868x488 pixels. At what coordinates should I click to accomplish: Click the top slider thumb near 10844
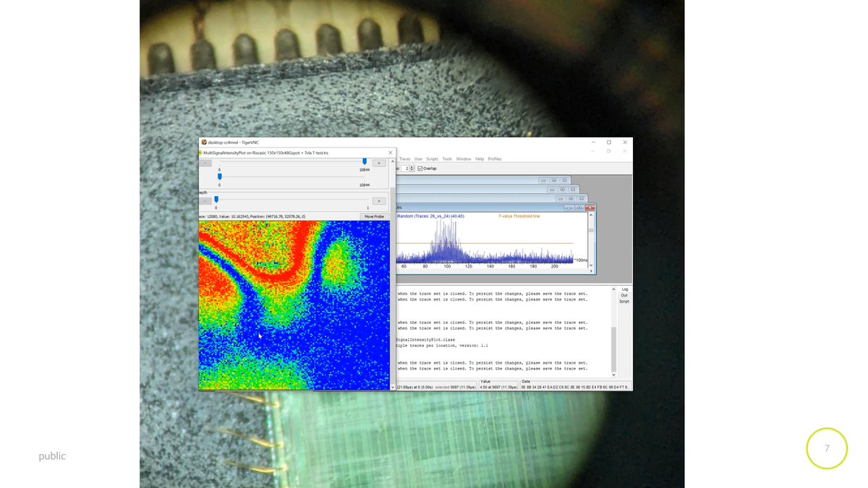(x=365, y=162)
